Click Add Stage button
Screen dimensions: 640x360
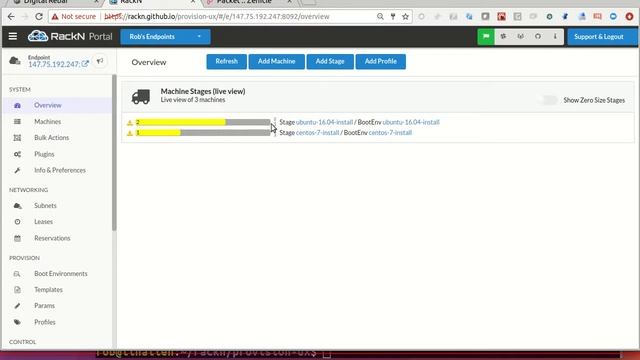(330, 61)
